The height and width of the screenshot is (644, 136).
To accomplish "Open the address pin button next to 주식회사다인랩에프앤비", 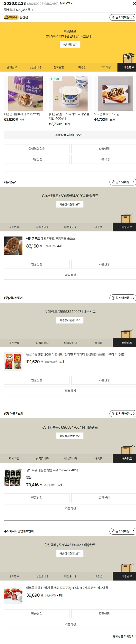I will click(123, 531).
